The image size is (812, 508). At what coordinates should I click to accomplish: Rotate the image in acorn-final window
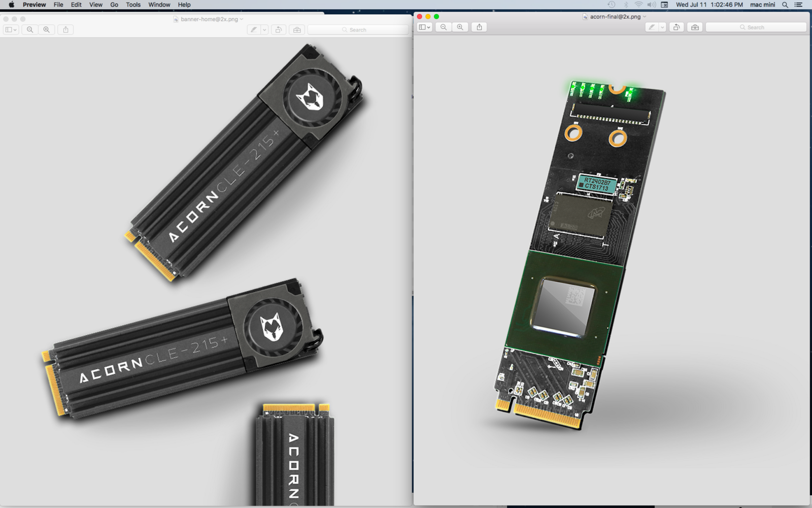point(676,27)
